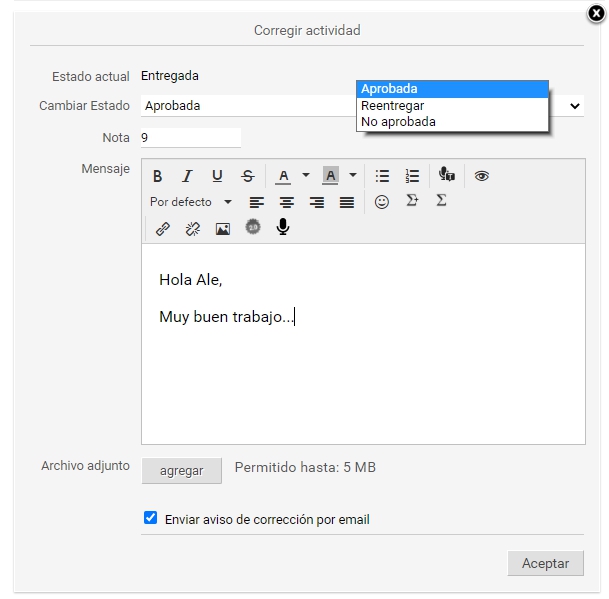Open the emoji smiley picker
The height and width of the screenshot is (599, 609).
pyautogui.click(x=382, y=202)
